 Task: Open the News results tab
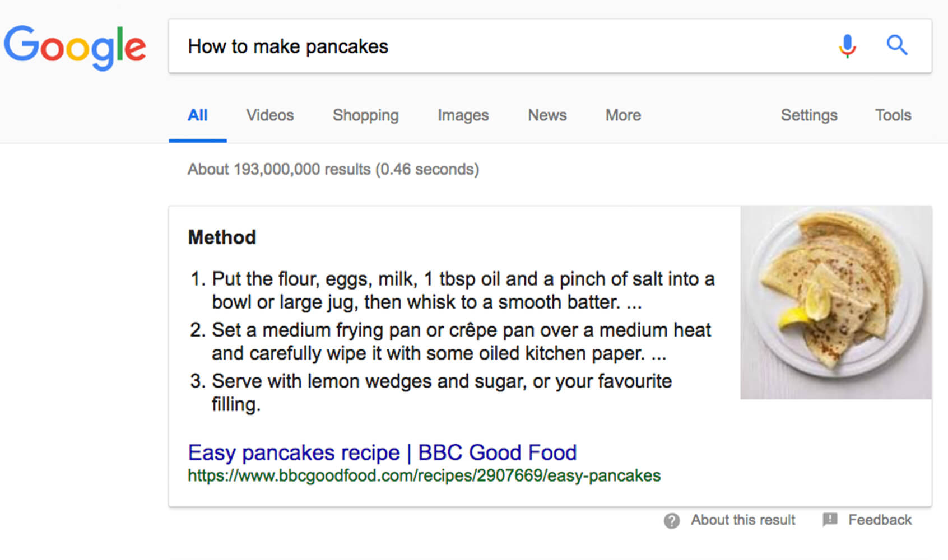click(547, 115)
